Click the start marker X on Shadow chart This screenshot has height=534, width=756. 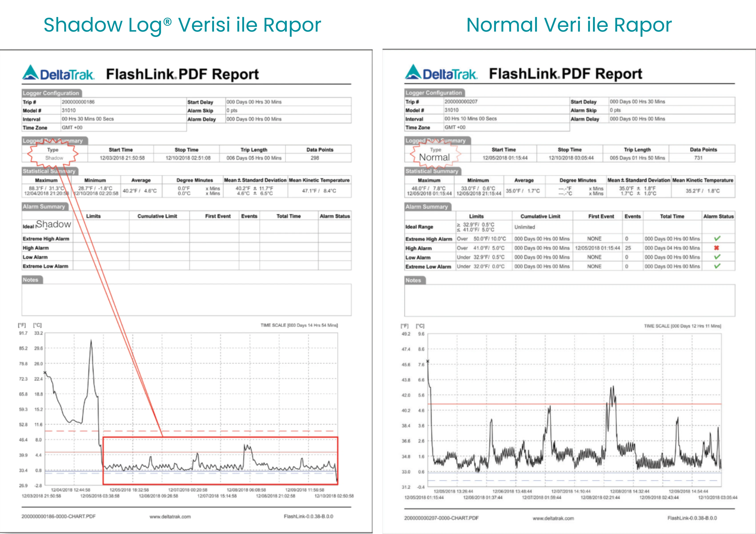(x=45, y=373)
